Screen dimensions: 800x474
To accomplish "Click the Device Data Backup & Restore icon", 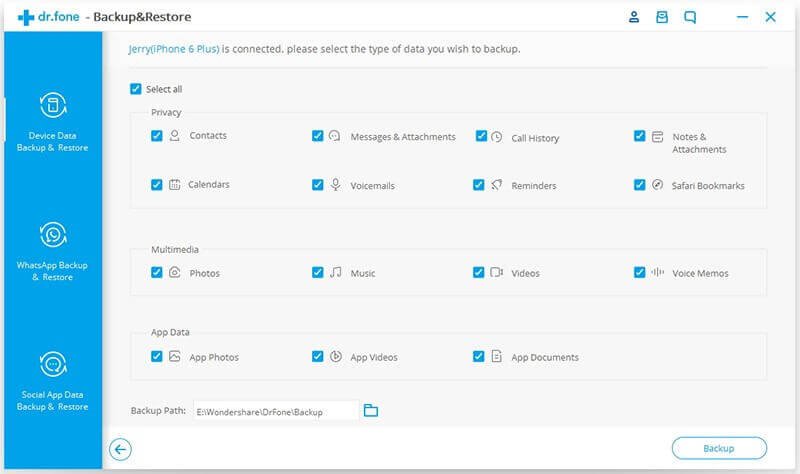I will [52, 106].
